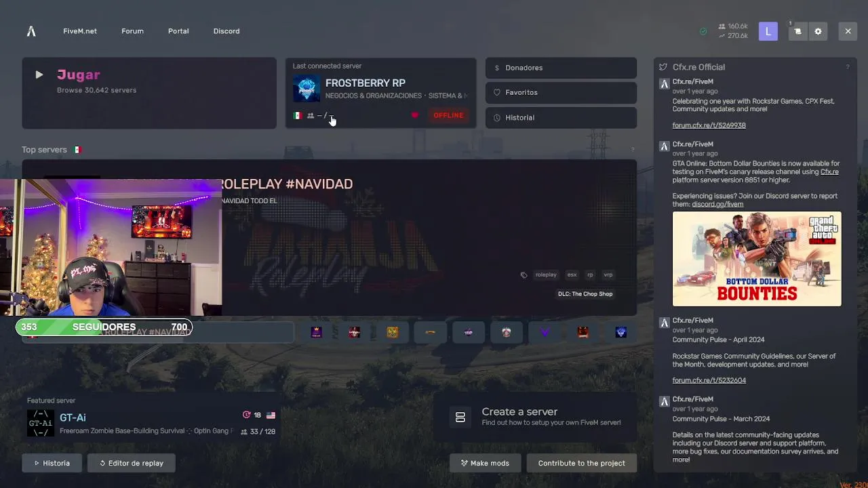This screenshot has height=488, width=868.
Task: Click the Create a server card
Action: 535,417
